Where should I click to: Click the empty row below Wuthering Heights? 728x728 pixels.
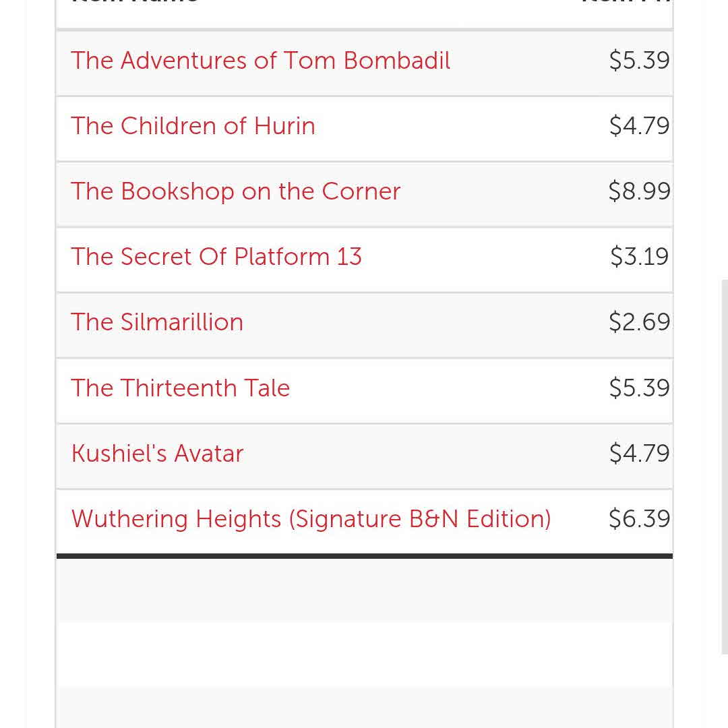point(364,590)
